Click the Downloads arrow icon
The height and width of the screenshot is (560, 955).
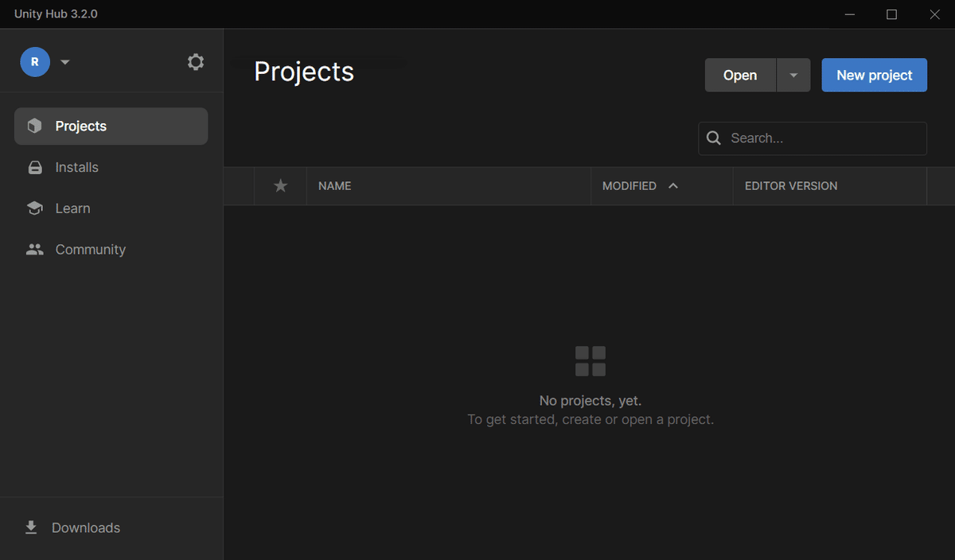pyautogui.click(x=31, y=527)
